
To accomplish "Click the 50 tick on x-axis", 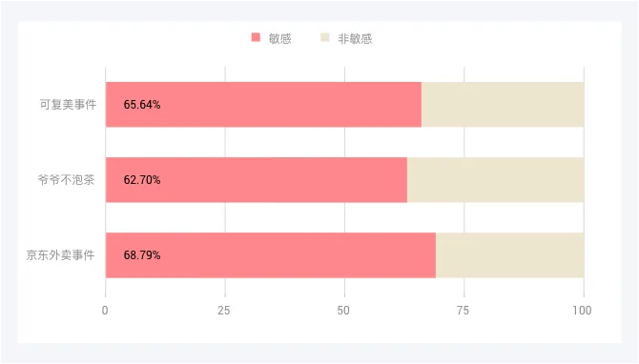I will [343, 311].
